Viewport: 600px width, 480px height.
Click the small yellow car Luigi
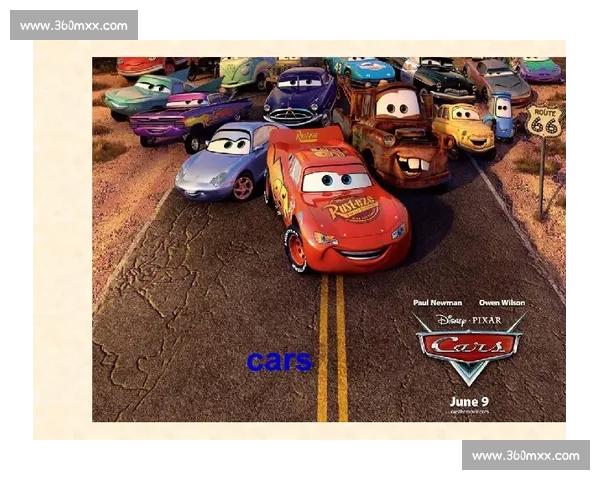click(x=463, y=126)
